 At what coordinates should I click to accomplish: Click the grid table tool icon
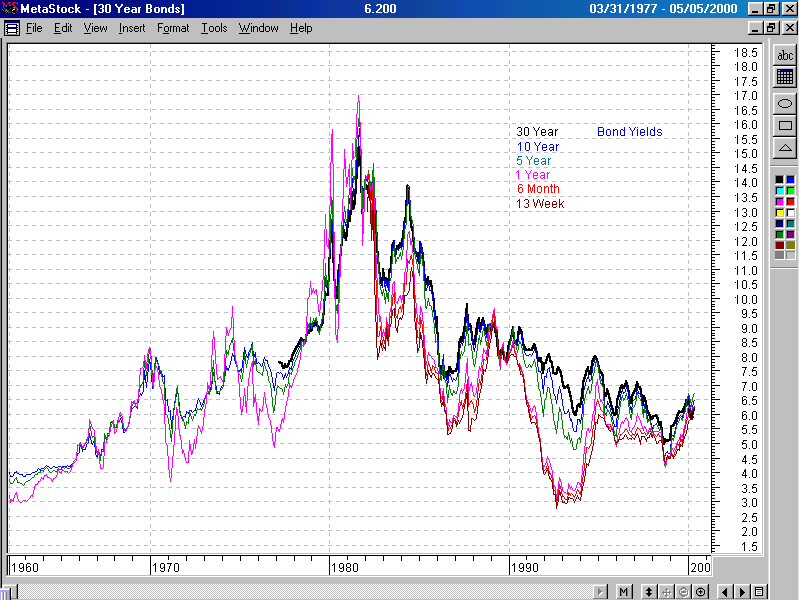tap(785, 77)
